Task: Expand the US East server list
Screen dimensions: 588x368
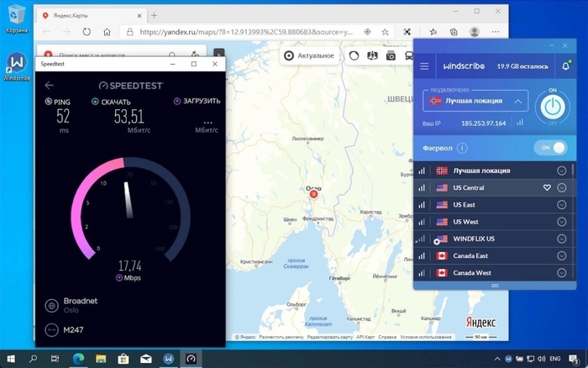Action: pos(562,205)
